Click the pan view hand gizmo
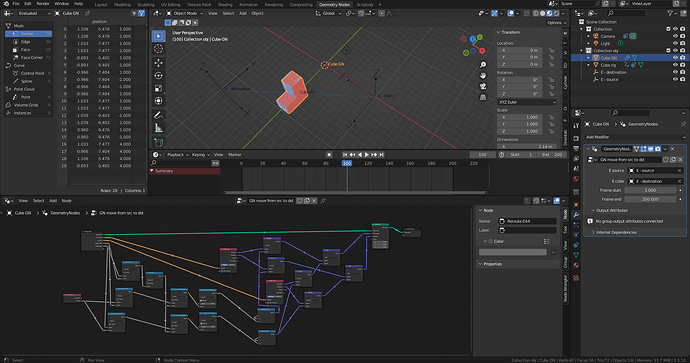The image size is (690, 363). [483, 75]
